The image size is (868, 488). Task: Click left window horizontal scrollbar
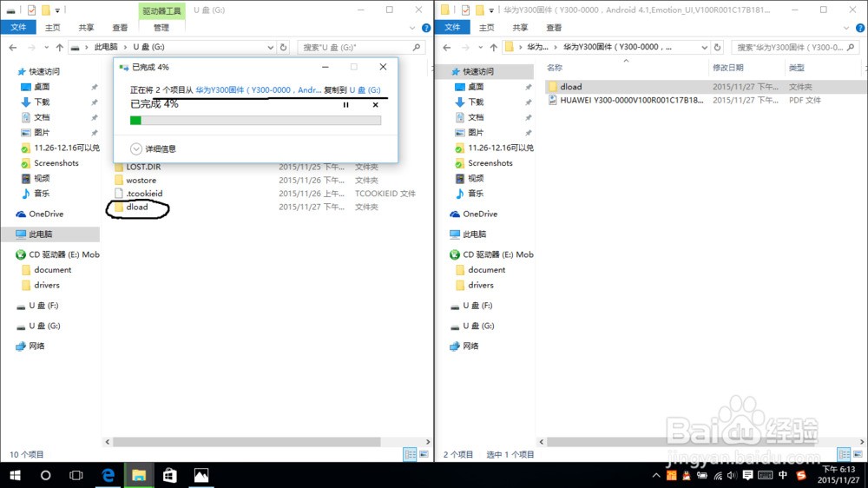[247, 442]
